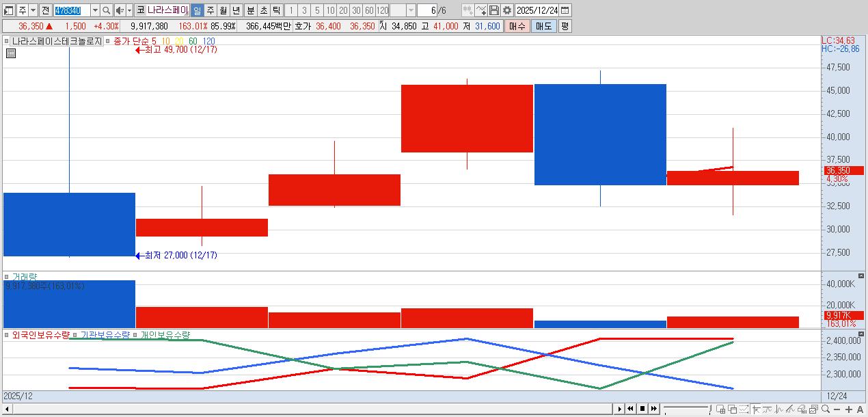
Task: Zoom in with the plus icon
Action: click(x=849, y=409)
